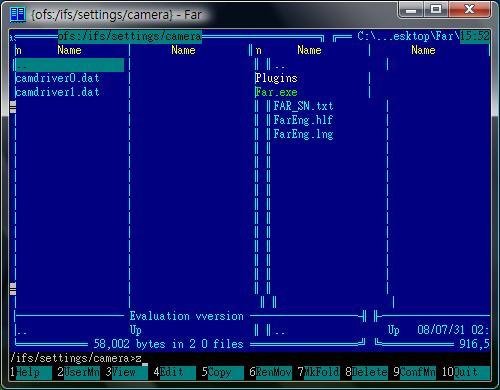Select the camdriver1.dat file

(57, 92)
